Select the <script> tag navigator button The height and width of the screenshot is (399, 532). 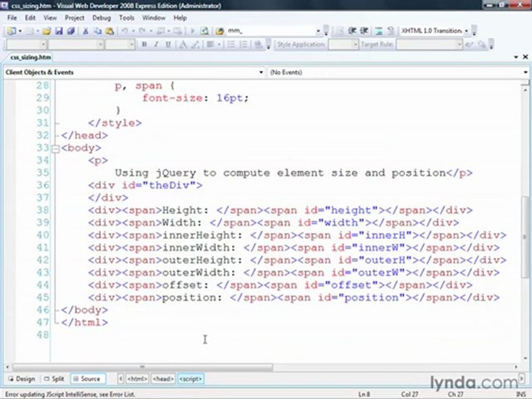point(191,379)
